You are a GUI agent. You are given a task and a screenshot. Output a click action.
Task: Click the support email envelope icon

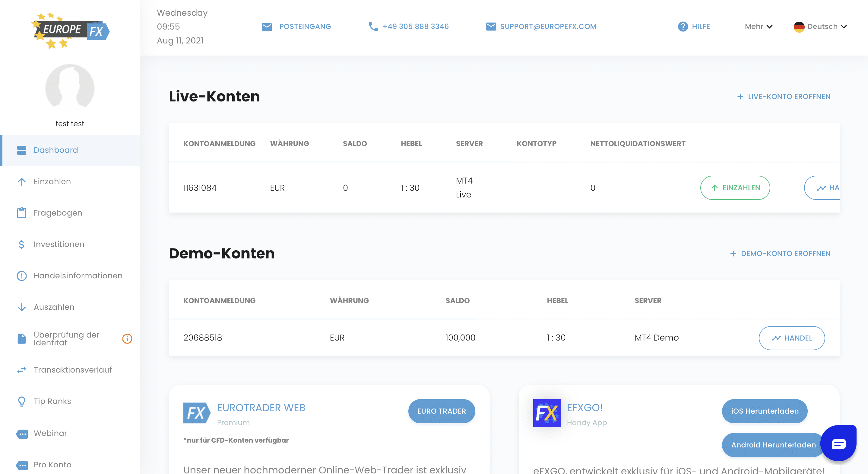pyautogui.click(x=491, y=26)
